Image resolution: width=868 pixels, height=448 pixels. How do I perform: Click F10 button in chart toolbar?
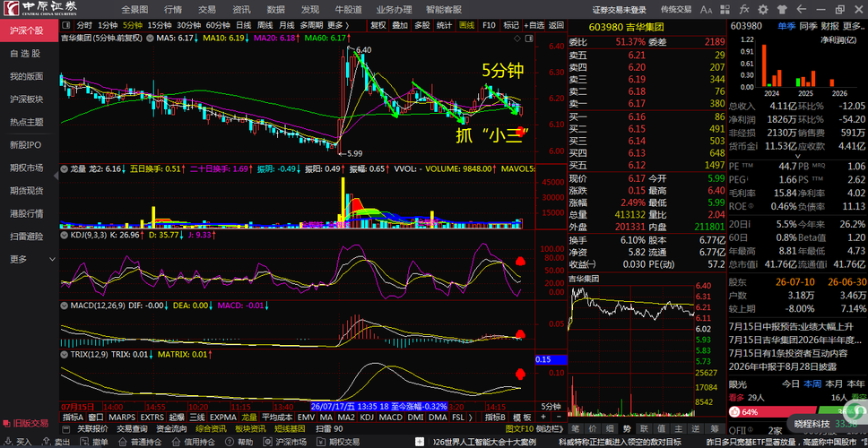[x=488, y=25]
